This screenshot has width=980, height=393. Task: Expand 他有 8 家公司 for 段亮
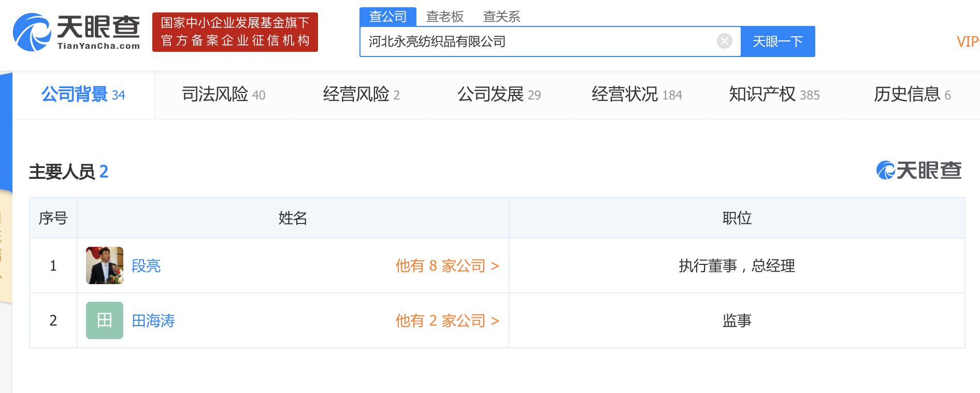coord(448,266)
